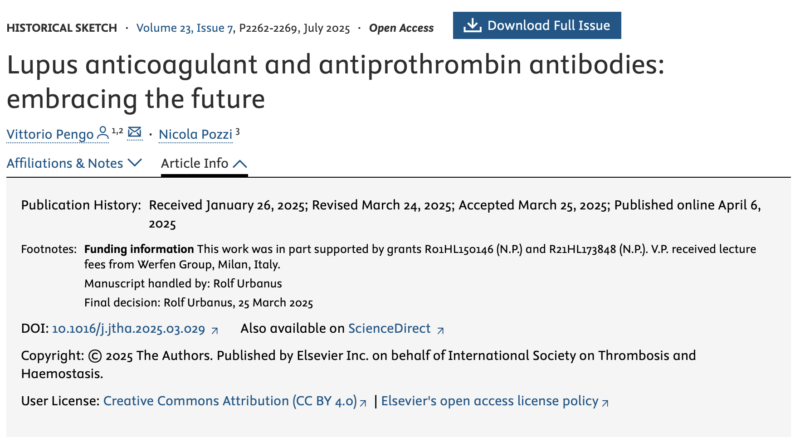Click the external arrow after the DOI
This screenshot has width=800, height=437.
click(x=213, y=328)
